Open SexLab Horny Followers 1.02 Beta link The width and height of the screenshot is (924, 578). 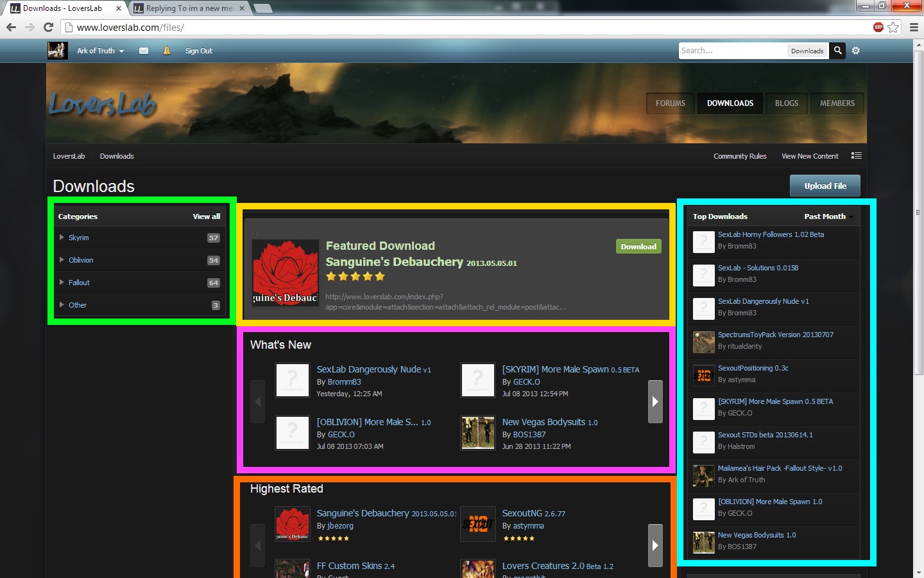(x=771, y=234)
